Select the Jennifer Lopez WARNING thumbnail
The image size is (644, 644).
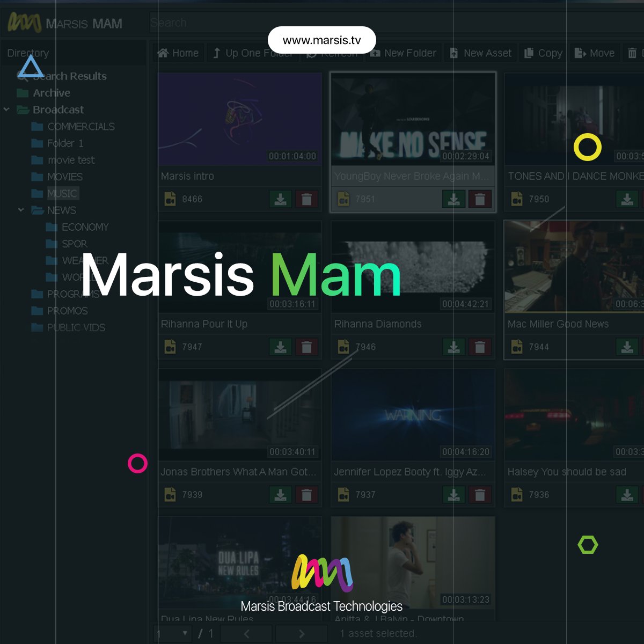(x=413, y=414)
